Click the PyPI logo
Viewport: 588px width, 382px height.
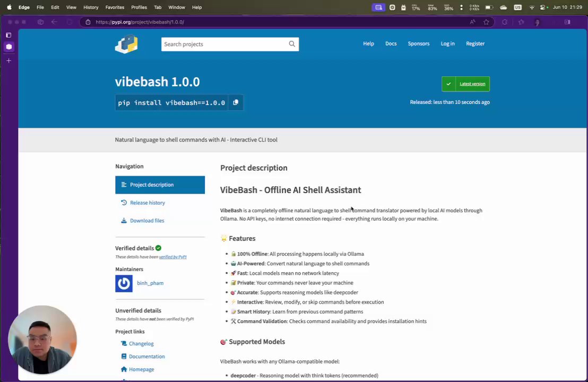(x=126, y=44)
